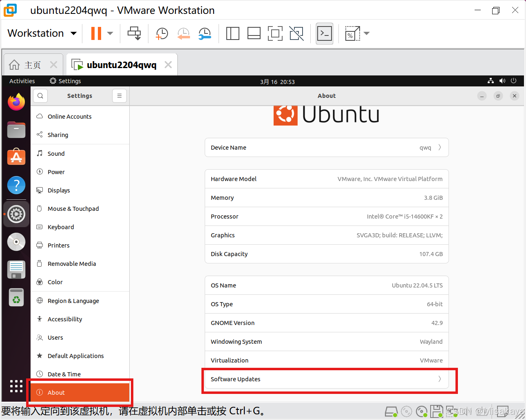Click the Hardware Model VMware Virtual Platform row
Image resolution: width=526 pixels, height=420 pixels.
click(327, 179)
